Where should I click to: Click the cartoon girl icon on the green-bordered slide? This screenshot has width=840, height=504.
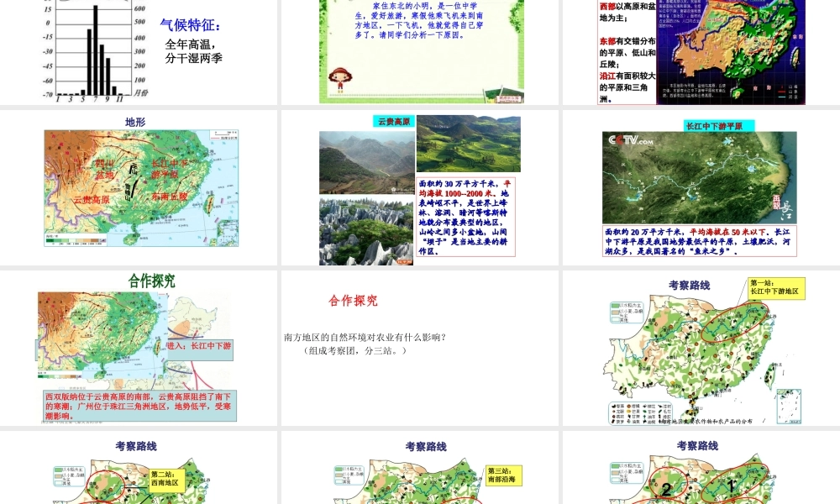(339, 79)
